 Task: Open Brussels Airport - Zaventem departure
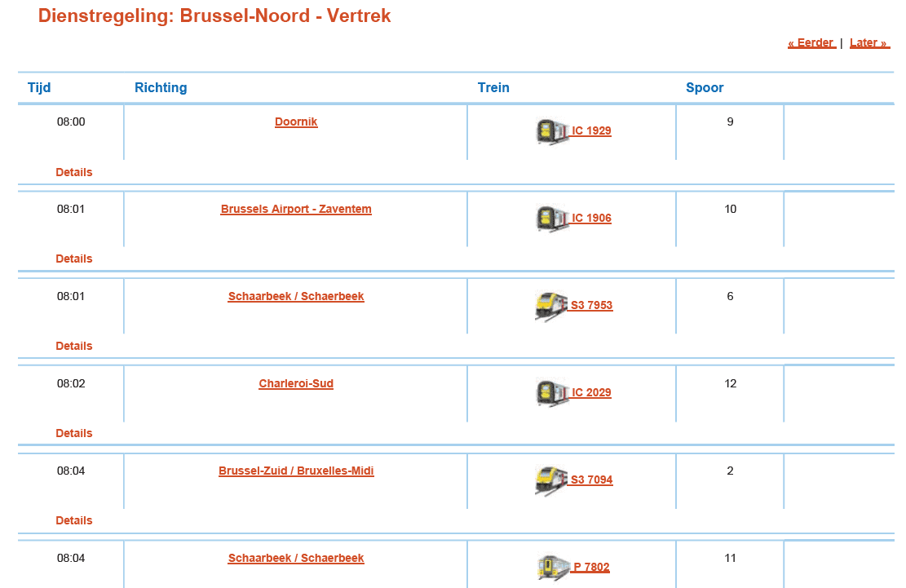[x=295, y=209]
